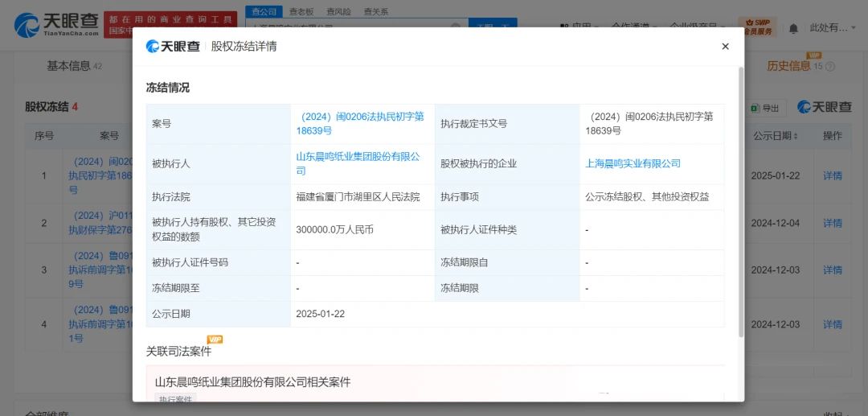Switch to the 查风险 tab
Viewport: 868px width, 416px height.
(338, 12)
